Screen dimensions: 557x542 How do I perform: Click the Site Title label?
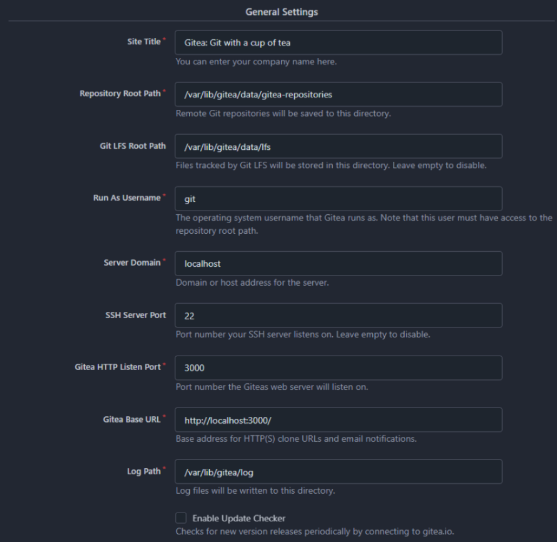click(144, 42)
